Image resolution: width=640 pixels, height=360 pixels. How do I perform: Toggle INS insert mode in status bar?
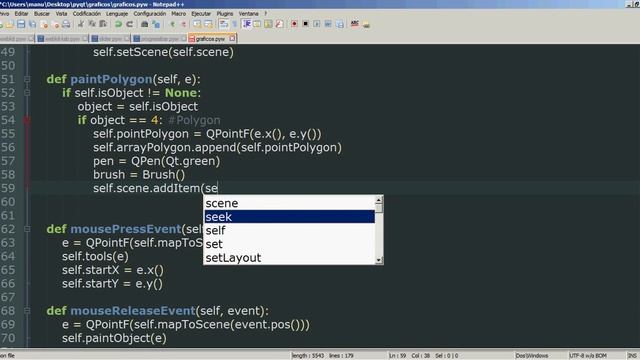click(632, 356)
